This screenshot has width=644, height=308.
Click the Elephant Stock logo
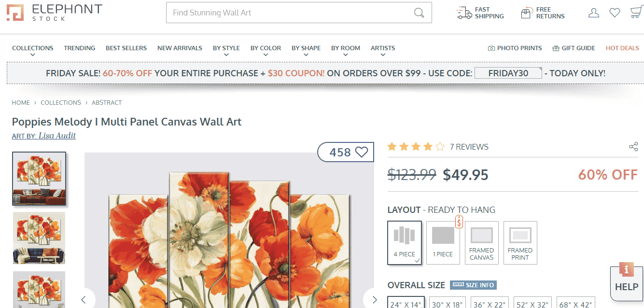pyautogui.click(x=54, y=13)
